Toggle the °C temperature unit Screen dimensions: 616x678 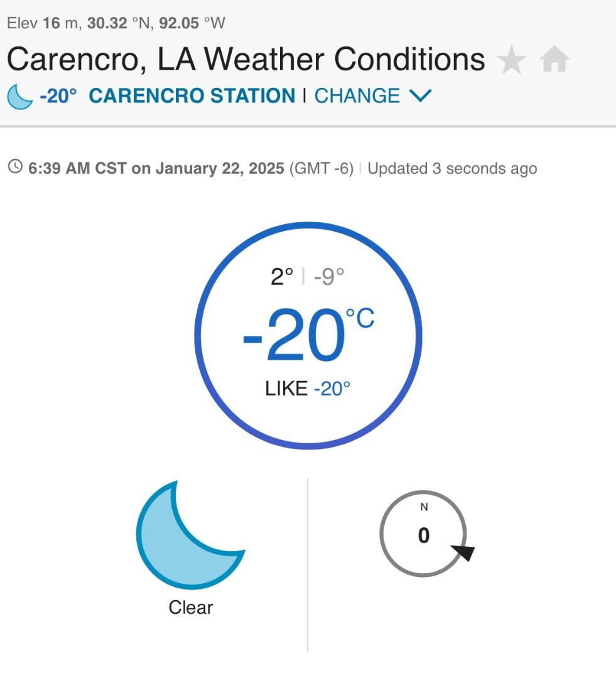(360, 319)
